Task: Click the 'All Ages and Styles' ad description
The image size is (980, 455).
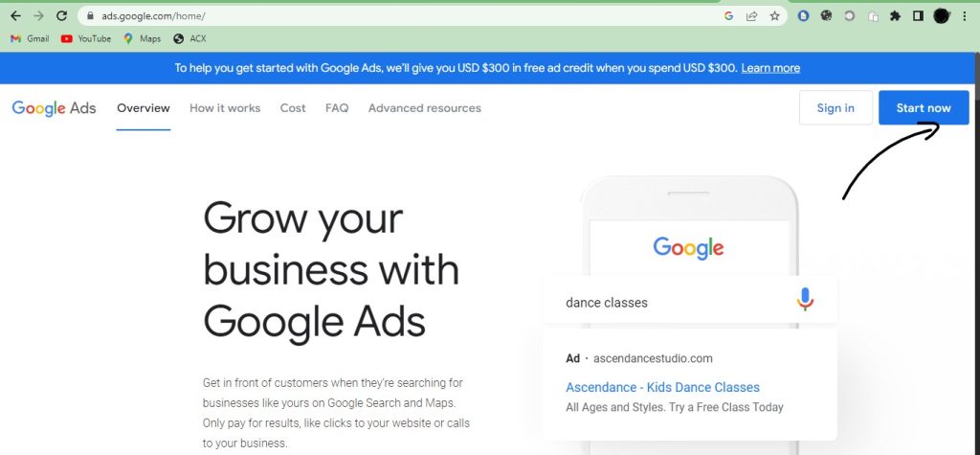Action: click(675, 407)
